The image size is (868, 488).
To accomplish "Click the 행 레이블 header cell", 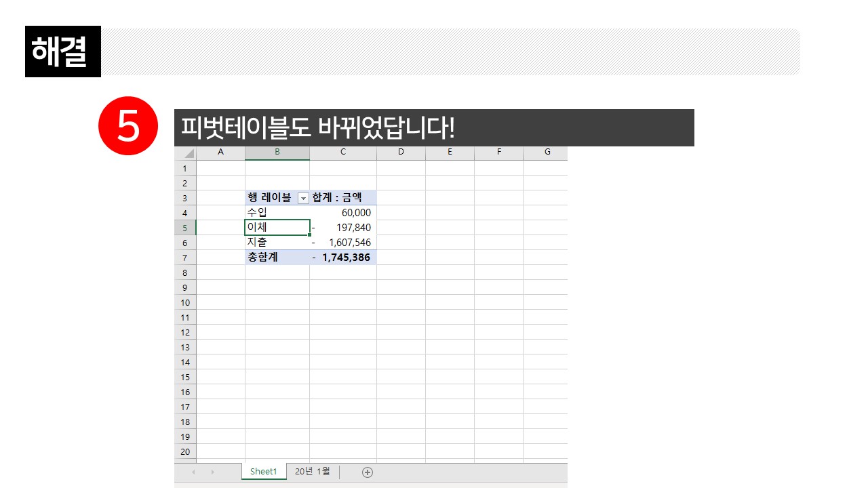I will coord(277,198).
